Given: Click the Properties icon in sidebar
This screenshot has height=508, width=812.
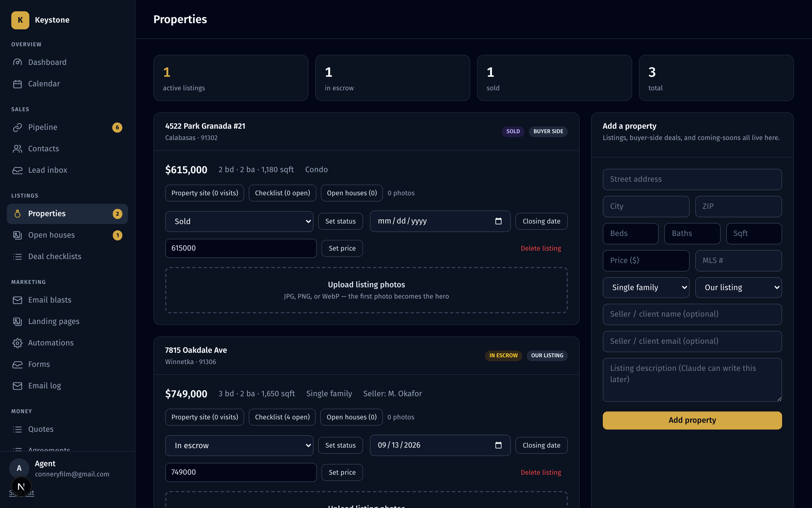Looking at the screenshot, I should tap(17, 214).
